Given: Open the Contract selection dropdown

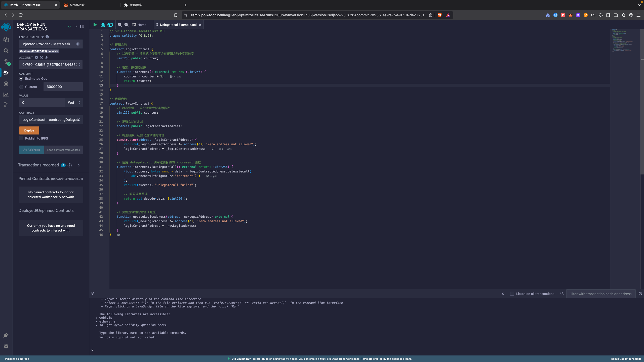Looking at the screenshot, I should [x=51, y=120].
